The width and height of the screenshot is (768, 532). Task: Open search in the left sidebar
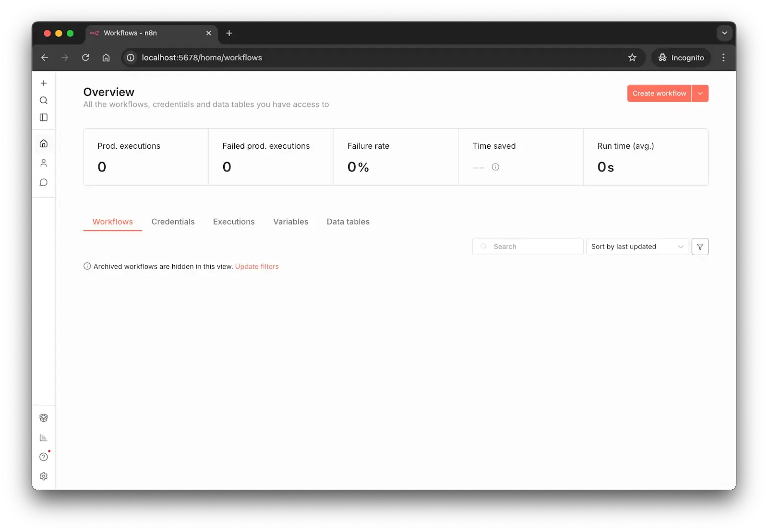tap(44, 100)
